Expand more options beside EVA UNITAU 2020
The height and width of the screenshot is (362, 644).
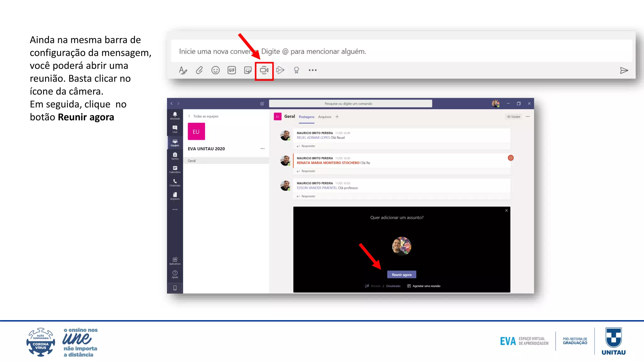(263, 149)
